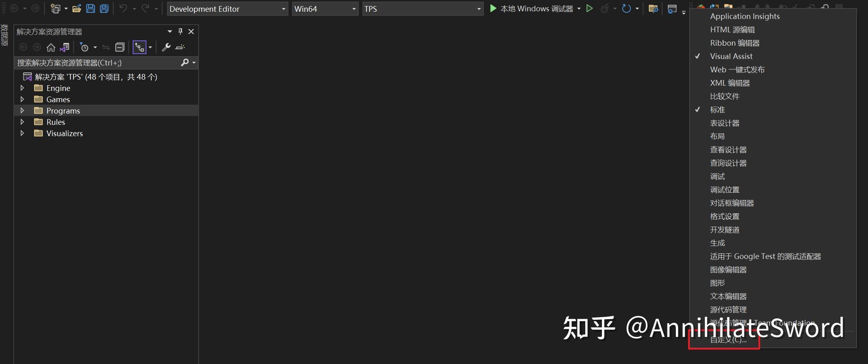Expand the Engine folder

[x=22, y=88]
